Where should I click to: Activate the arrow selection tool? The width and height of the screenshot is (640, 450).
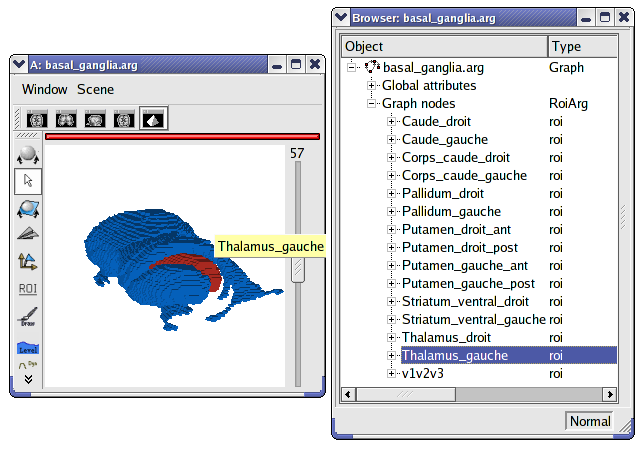click(28, 181)
